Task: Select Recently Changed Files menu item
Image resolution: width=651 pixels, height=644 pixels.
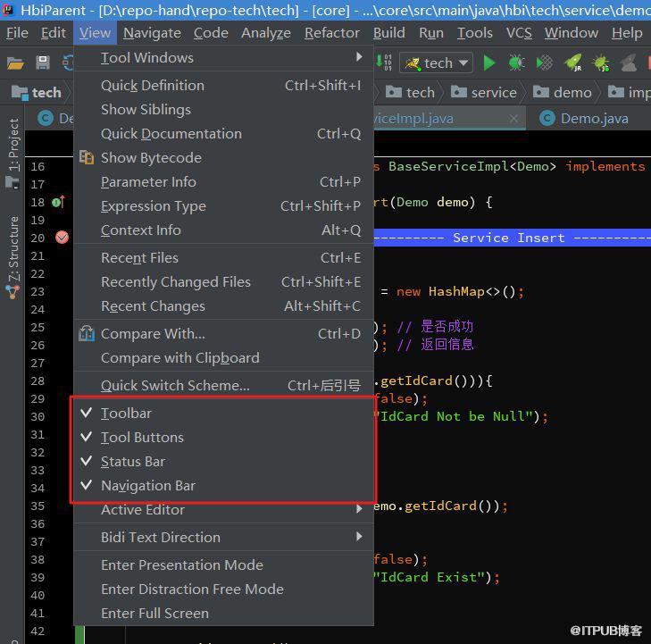Action: [x=224, y=281]
